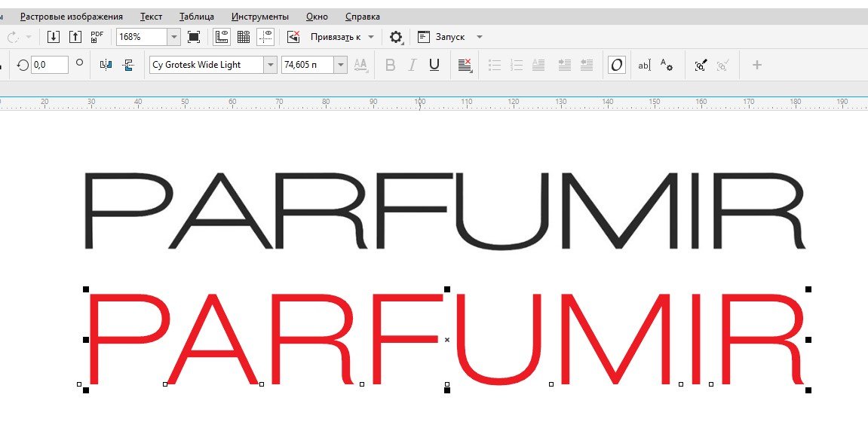Click the increase indent icon
Viewport: 868px width, 428px height.
(x=565, y=65)
